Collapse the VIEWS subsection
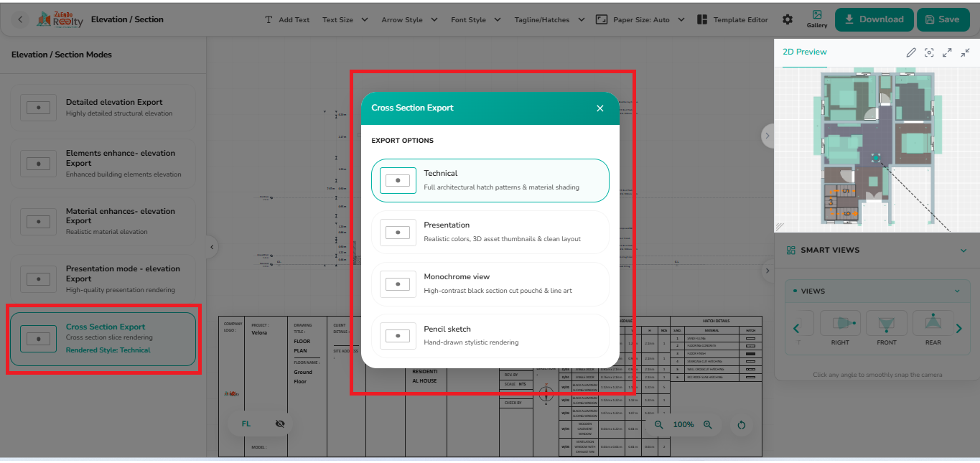 coord(957,291)
